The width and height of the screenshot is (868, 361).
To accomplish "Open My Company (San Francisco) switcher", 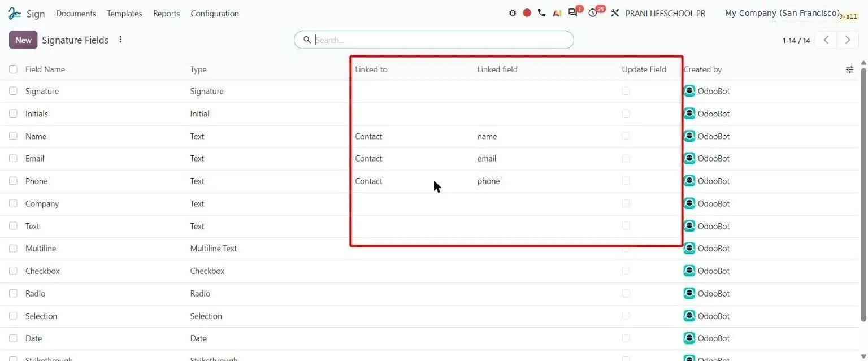I will point(782,13).
